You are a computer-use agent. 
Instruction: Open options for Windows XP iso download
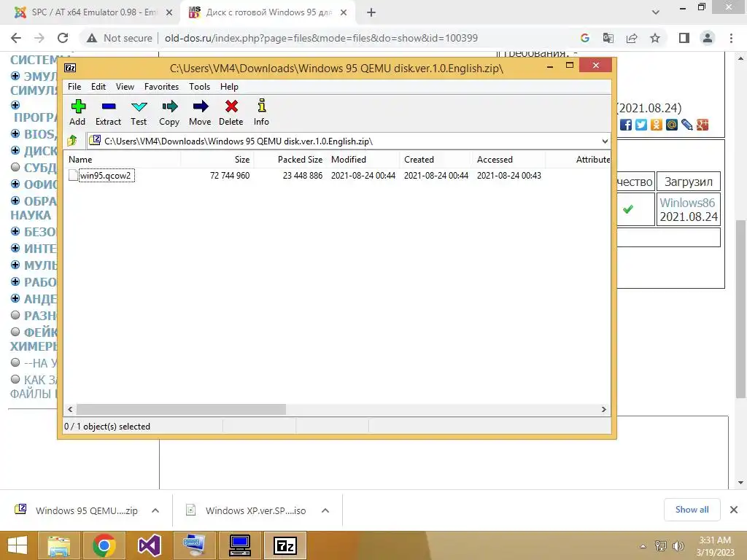[x=325, y=510]
